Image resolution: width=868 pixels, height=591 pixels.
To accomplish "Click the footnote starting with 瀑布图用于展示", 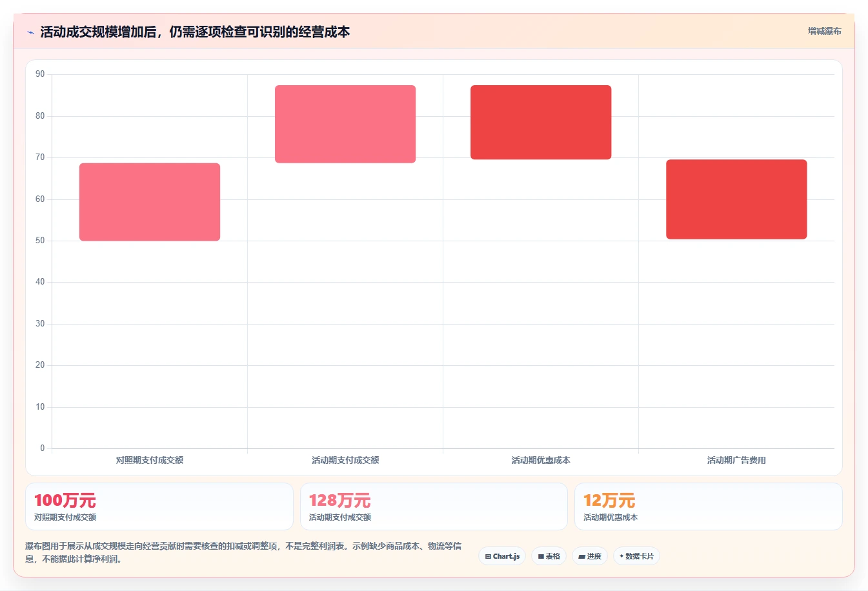I will click(244, 552).
